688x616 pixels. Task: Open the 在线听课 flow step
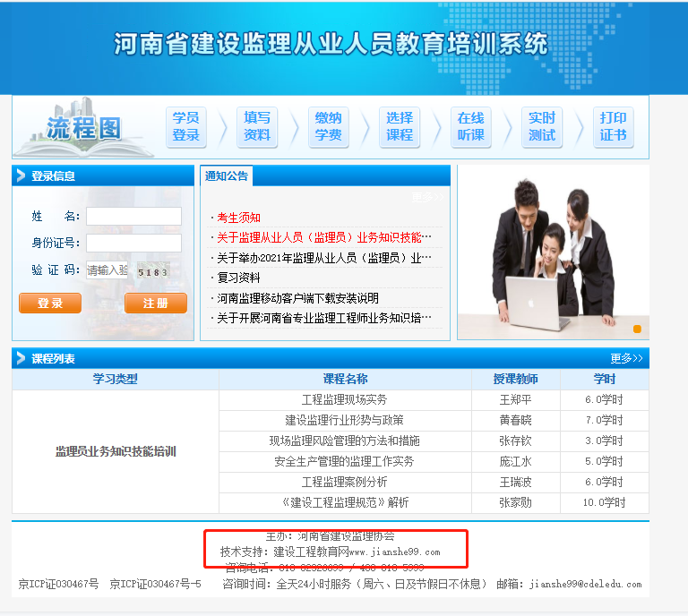coord(470,127)
